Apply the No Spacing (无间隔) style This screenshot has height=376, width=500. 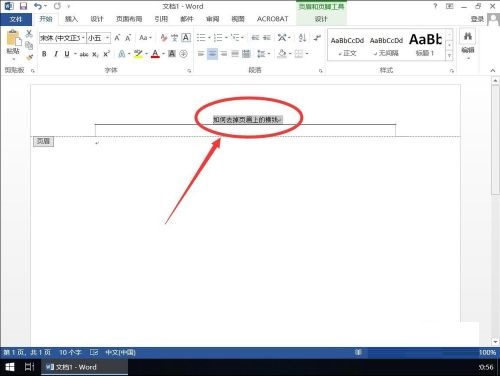point(386,46)
